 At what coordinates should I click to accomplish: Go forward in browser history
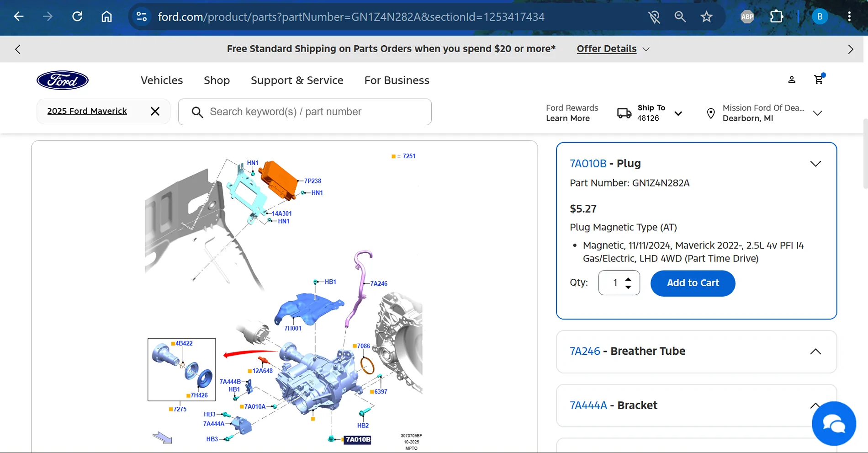(x=48, y=17)
